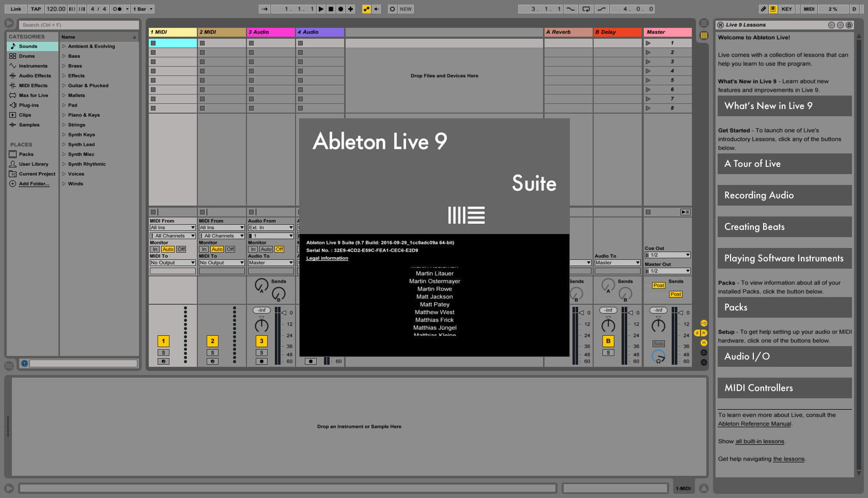Open the What's New in Live 9 lesson
This screenshot has height=498, width=868.
tap(784, 106)
